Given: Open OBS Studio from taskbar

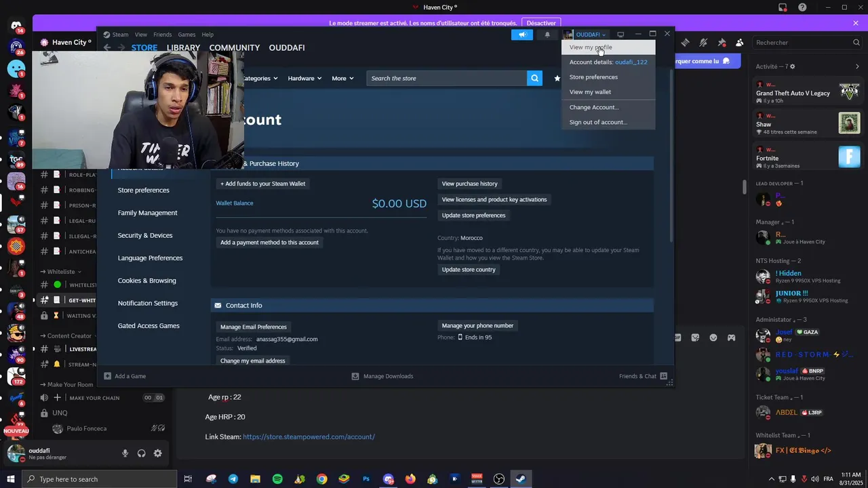Looking at the screenshot, I should (499, 479).
